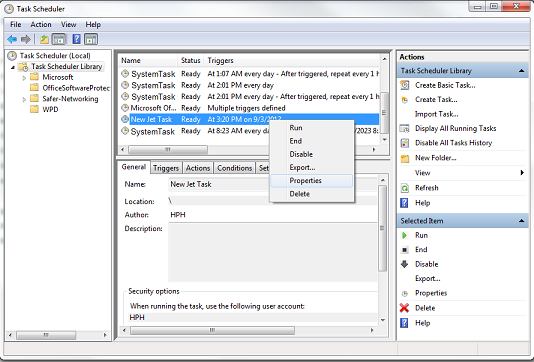Click the Name field showing New Jet Task
534x362 pixels.
[273, 185]
